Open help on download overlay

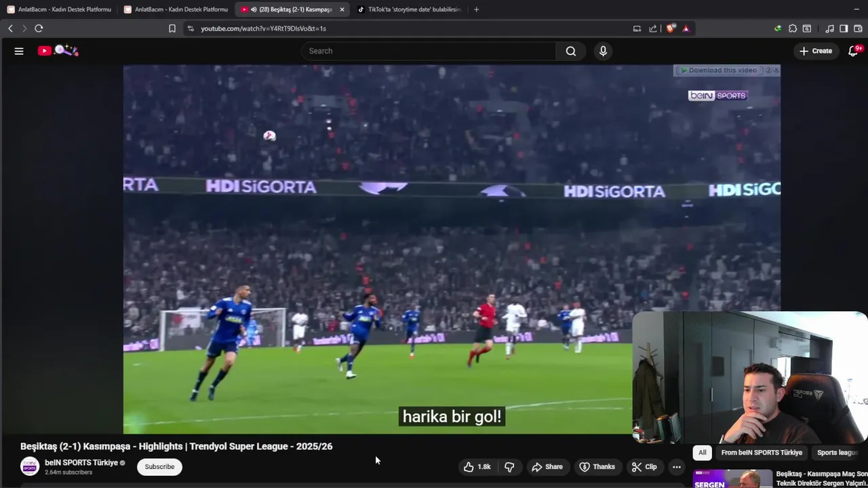coord(768,70)
